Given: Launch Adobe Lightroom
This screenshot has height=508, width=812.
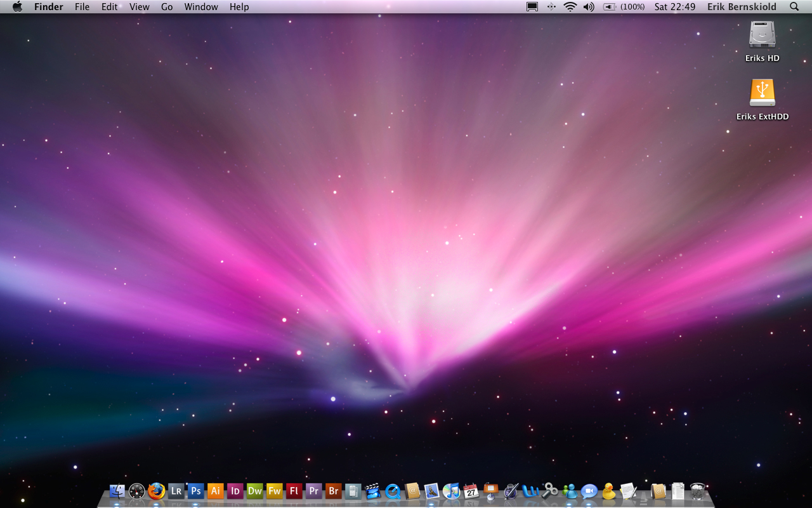Looking at the screenshot, I should coord(176,491).
